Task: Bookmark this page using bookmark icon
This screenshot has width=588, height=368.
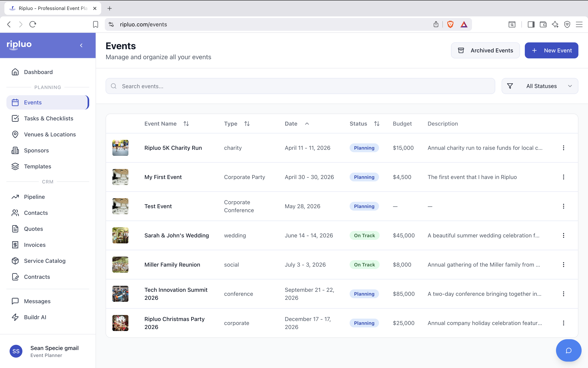Action: (95, 24)
